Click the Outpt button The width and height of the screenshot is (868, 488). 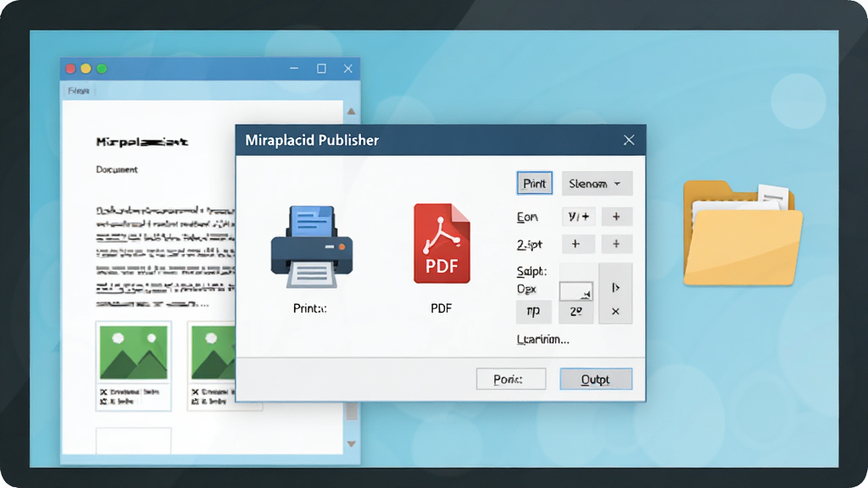click(596, 379)
